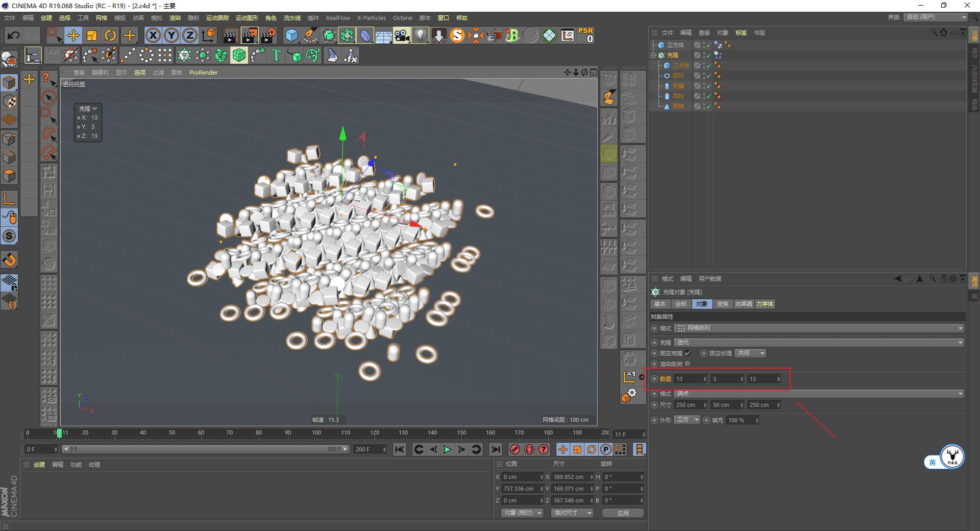Click the render to Picture Viewer icon
980x531 pixels.
(x=249, y=35)
